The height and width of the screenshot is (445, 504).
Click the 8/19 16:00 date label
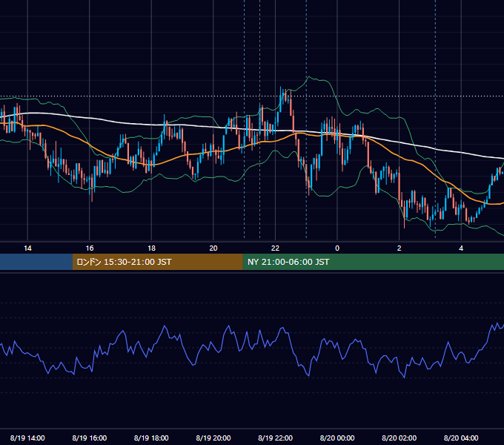tap(90, 438)
